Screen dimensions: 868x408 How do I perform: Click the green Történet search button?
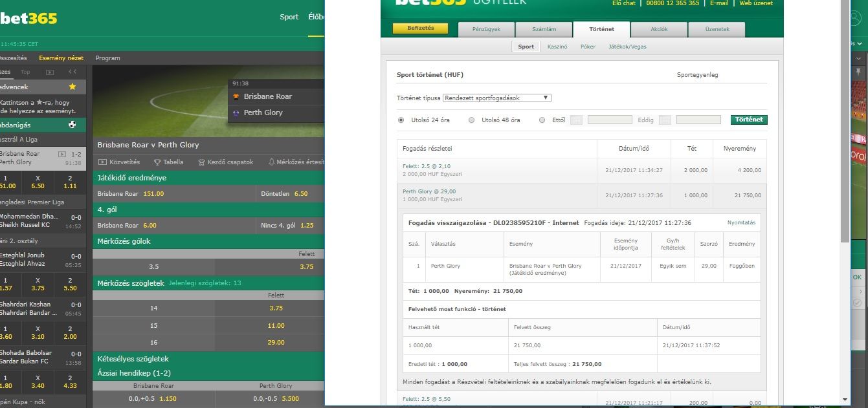coord(749,120)
